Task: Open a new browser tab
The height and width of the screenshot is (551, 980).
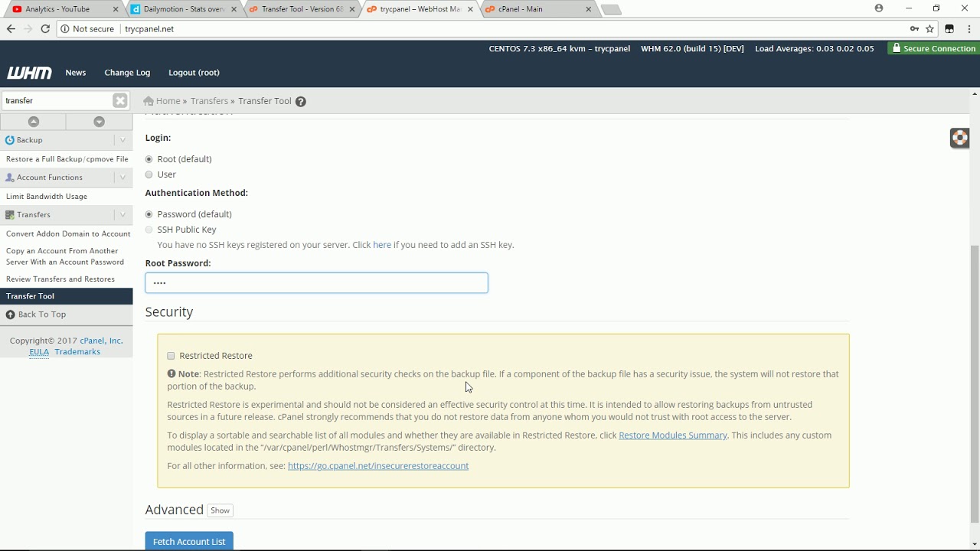Action: pyautogui.click(x=610, y=9)
